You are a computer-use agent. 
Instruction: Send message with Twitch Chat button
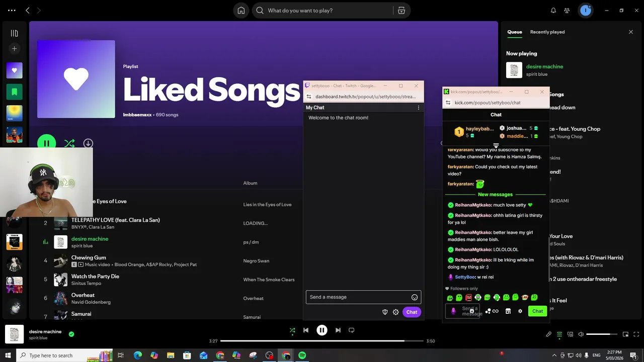412,312
